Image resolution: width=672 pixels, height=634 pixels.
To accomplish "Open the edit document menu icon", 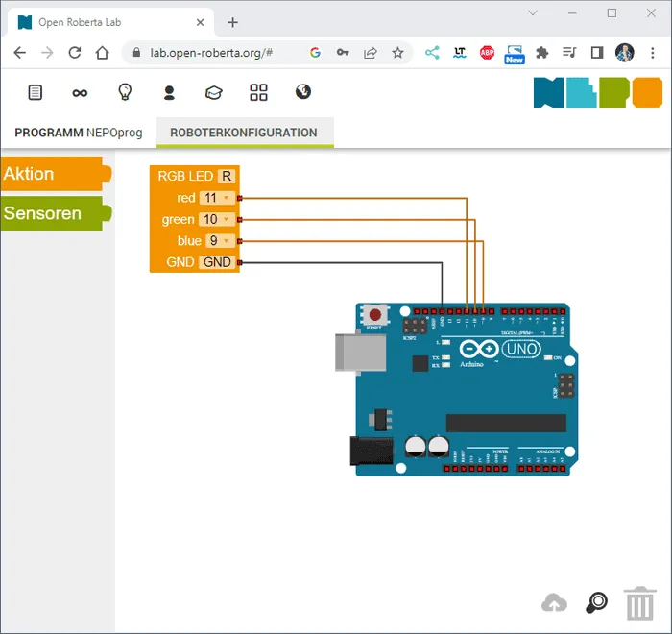I will [36, 92].
